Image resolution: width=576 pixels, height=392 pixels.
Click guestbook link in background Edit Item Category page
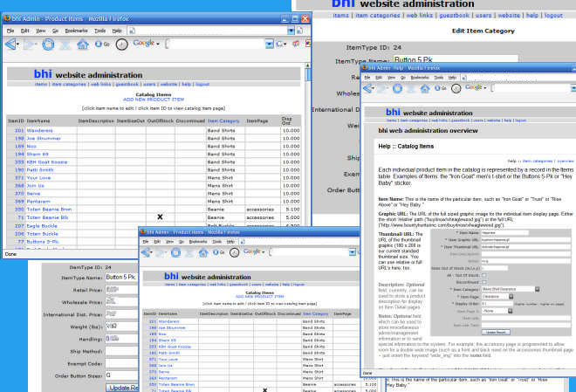click(455, 16)
